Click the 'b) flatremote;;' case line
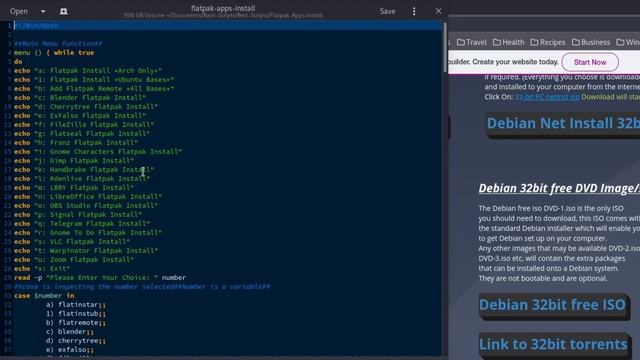Image resolution: width=640 pixels, height=360 pixels. 76,322
